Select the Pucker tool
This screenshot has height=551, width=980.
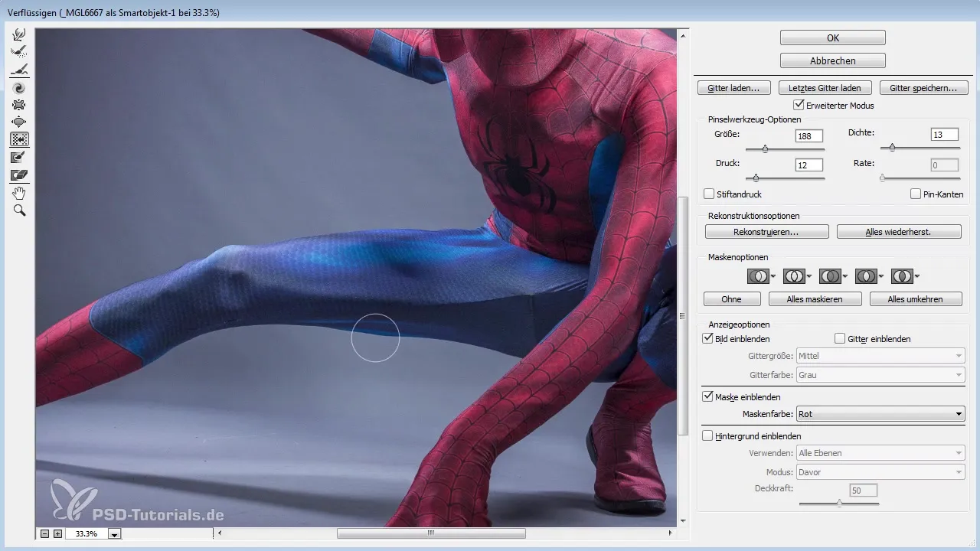click(x=19, y=105)
